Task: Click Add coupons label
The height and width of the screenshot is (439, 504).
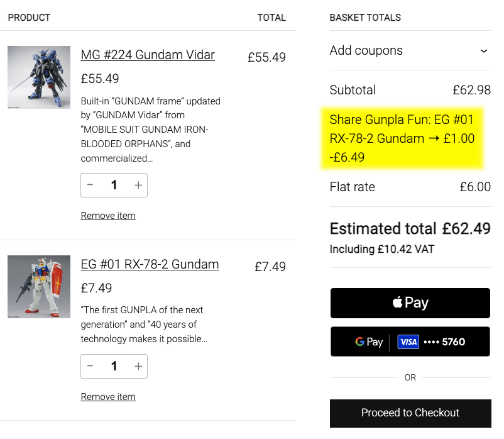Action: 366,51
